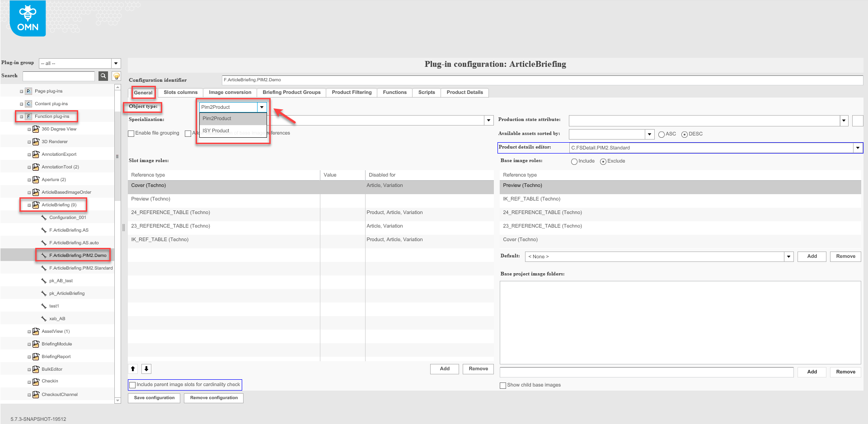Click wrench icon beside pk_ArticleBriefing
The width and height of the screenshot is (868, 424).
pyautogui.click(x=44, y=294)
